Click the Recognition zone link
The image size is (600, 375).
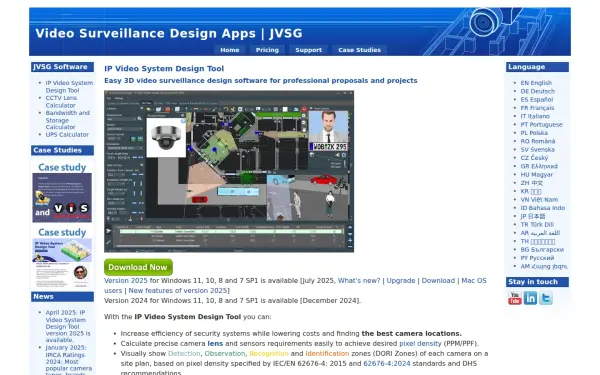[269, 354]
